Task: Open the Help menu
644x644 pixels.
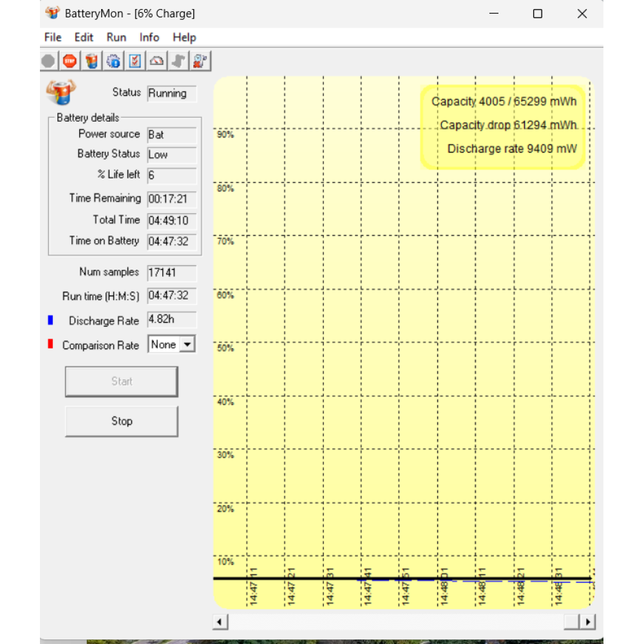Action: pos(184,37)
